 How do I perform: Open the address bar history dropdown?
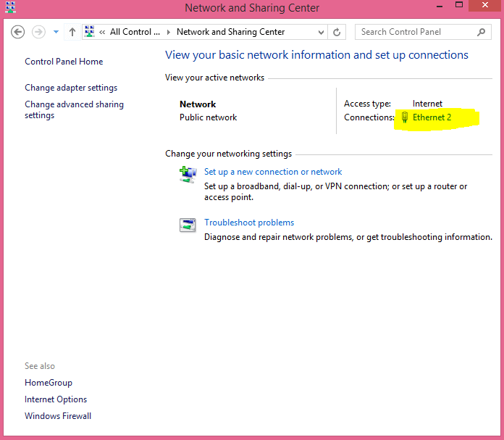(x=321, y=32)
